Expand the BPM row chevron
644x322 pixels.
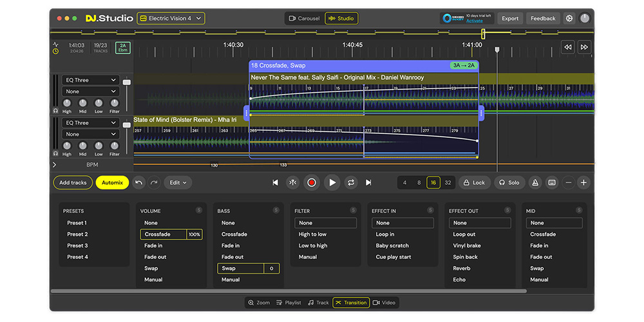pyautogui.click(x=55, y=165)
